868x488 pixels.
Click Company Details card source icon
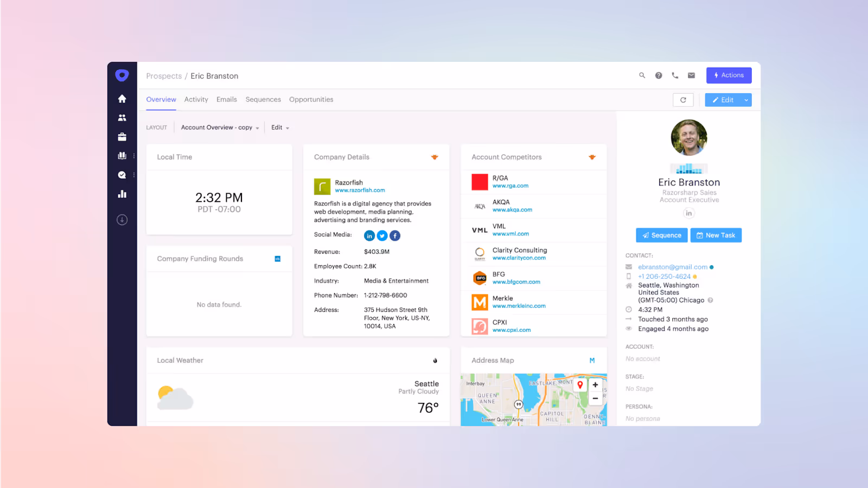click(435, 157)
